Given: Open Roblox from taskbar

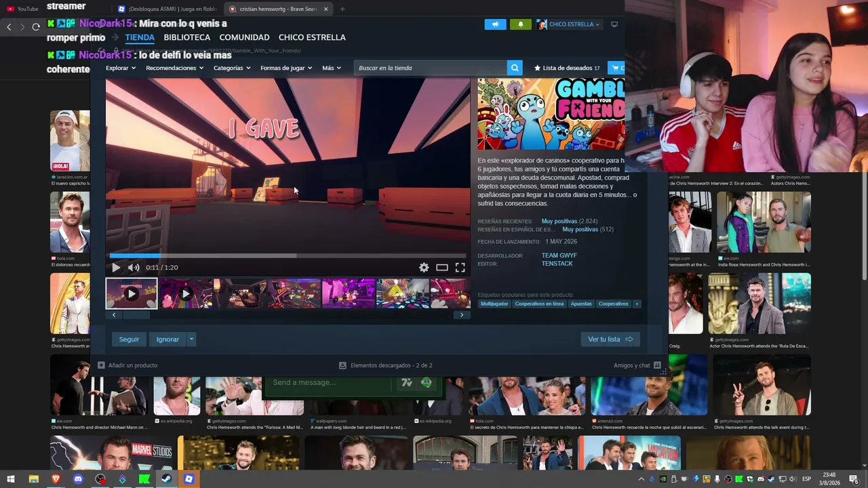Looking at the screenshot, I should coord(189,479).
